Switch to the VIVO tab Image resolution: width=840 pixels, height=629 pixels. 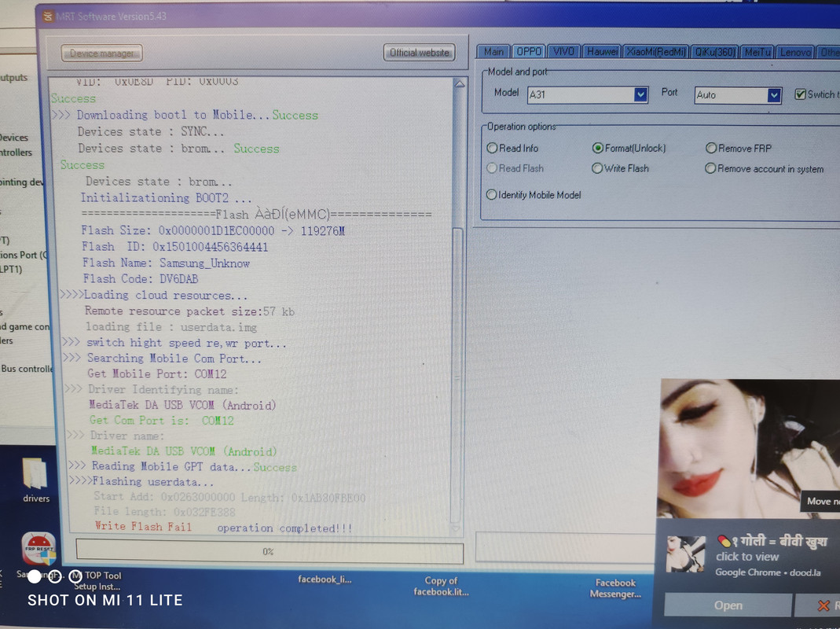click(563, 51)
